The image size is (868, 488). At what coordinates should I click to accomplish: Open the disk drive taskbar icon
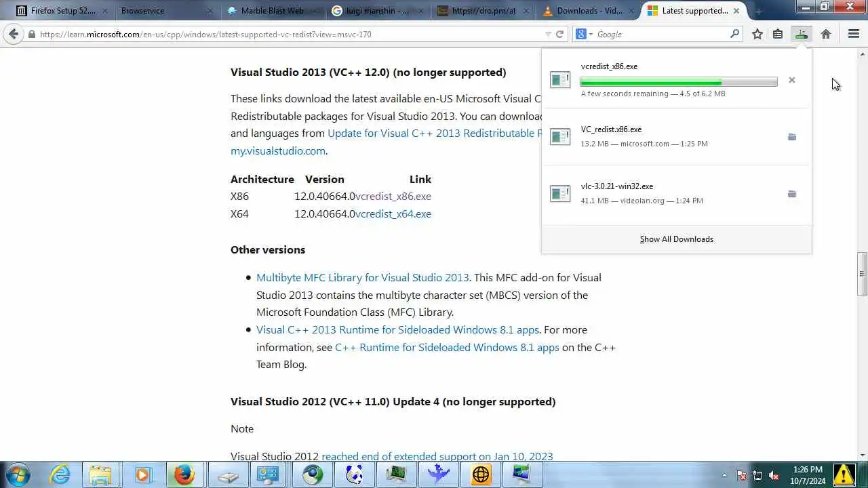(228, 474)
